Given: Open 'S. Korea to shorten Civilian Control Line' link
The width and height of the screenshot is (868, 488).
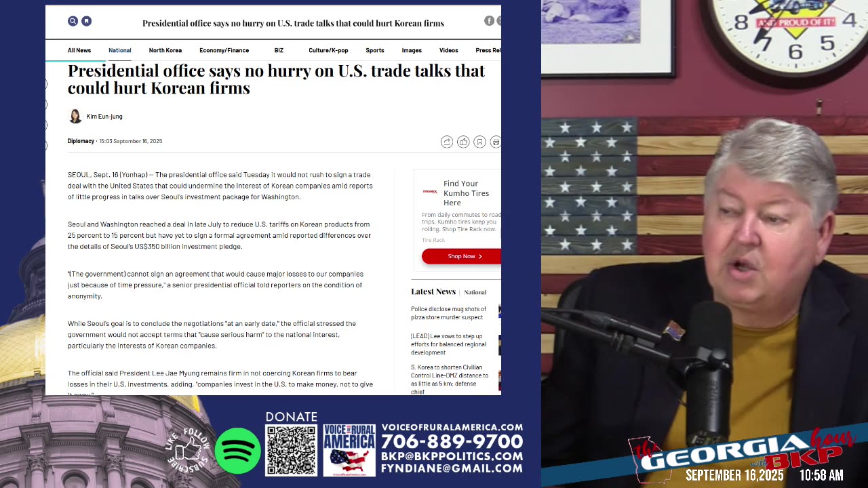Looking at the screenshot, I should [450, 380].
